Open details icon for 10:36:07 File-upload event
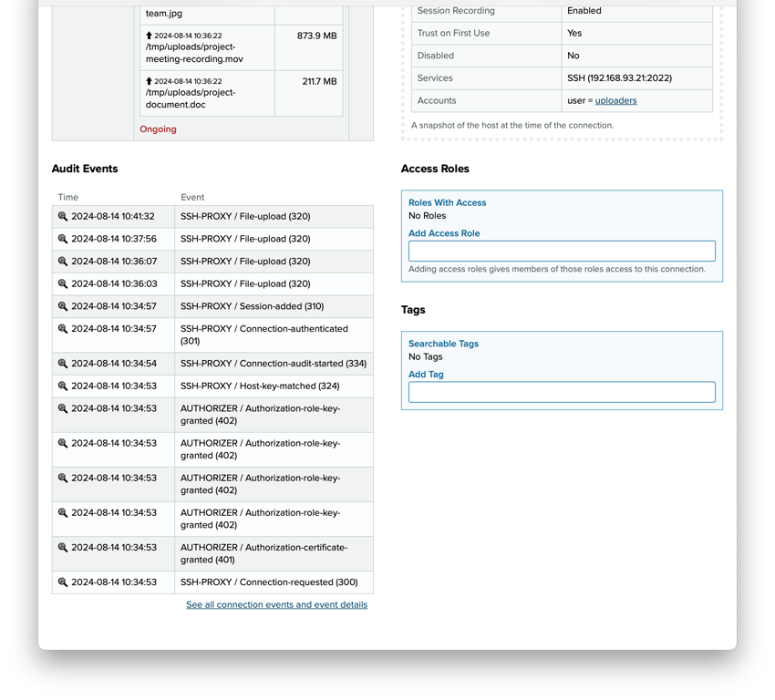This screenshot has height=700, width=775. tap(63, 262)
